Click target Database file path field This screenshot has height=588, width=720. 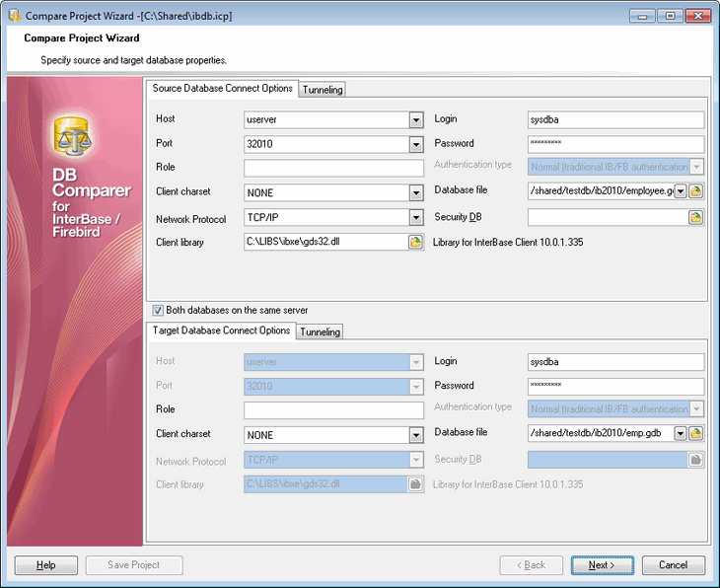[x=601, y=433]
